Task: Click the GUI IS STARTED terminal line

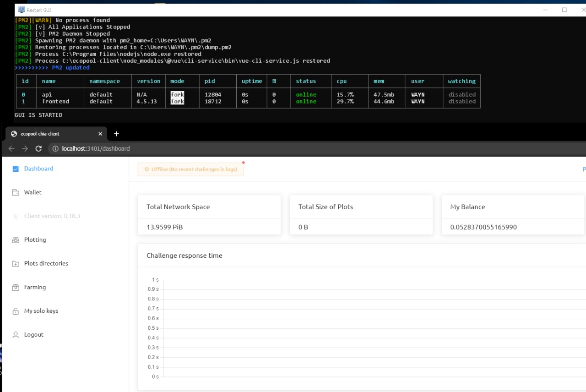Action: pyautogui.click(x=38, y=115)
